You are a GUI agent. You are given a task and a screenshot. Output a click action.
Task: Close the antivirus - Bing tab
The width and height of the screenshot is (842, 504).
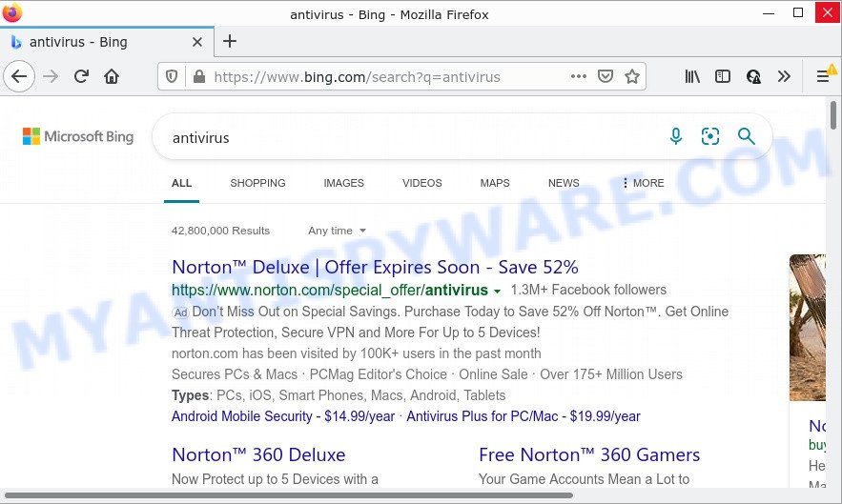[x=197, y=42]
